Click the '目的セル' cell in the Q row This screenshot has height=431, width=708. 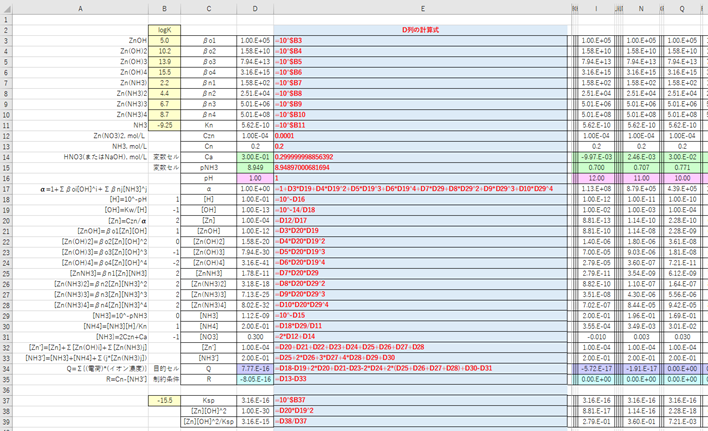pos(164,369)
